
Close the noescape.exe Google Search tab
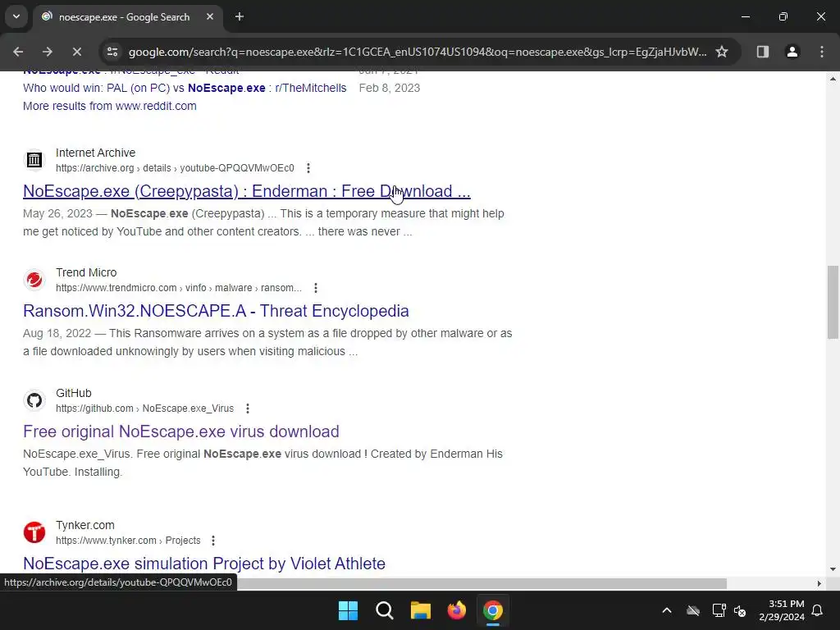[x=210, y=16]
